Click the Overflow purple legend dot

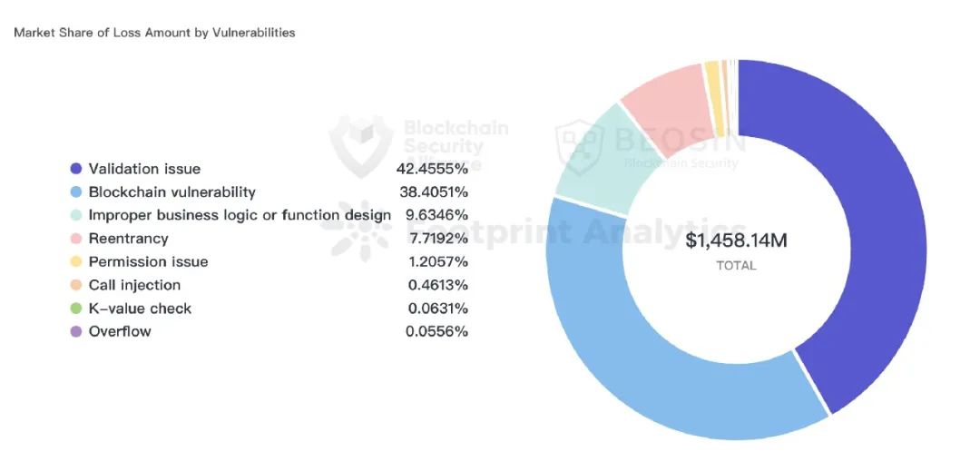point(76,332)
